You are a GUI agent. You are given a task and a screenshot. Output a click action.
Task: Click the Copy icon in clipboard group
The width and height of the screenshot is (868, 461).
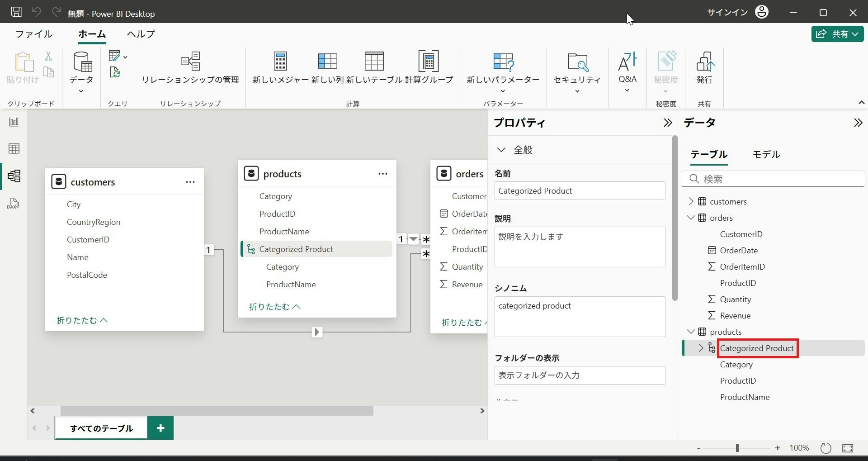click(x=48, y=72)
